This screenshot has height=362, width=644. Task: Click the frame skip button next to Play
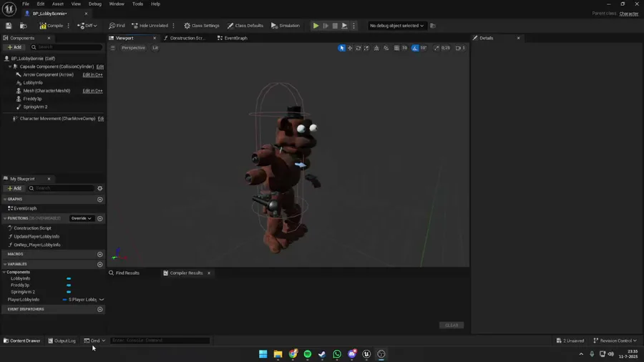326,26
